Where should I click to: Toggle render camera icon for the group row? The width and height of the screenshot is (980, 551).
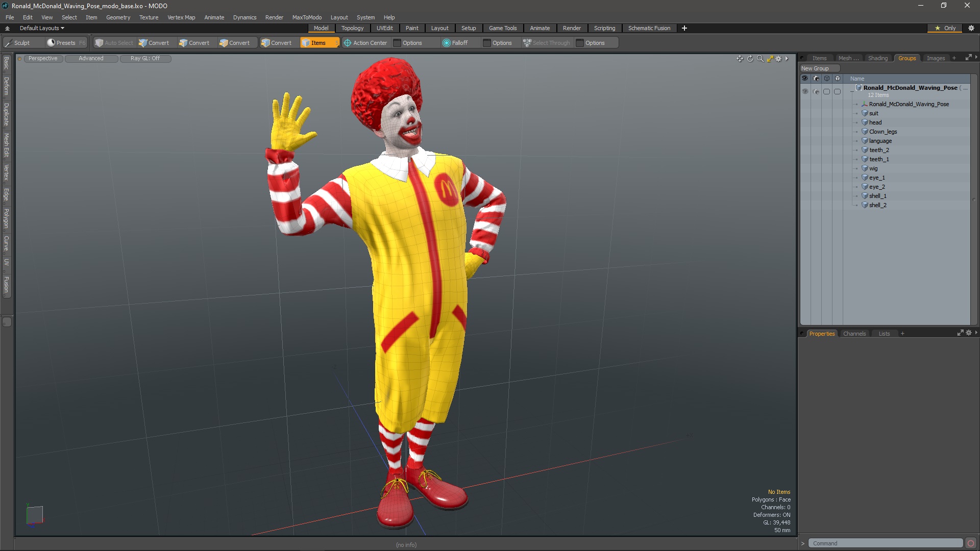click(x=816, y=91)
